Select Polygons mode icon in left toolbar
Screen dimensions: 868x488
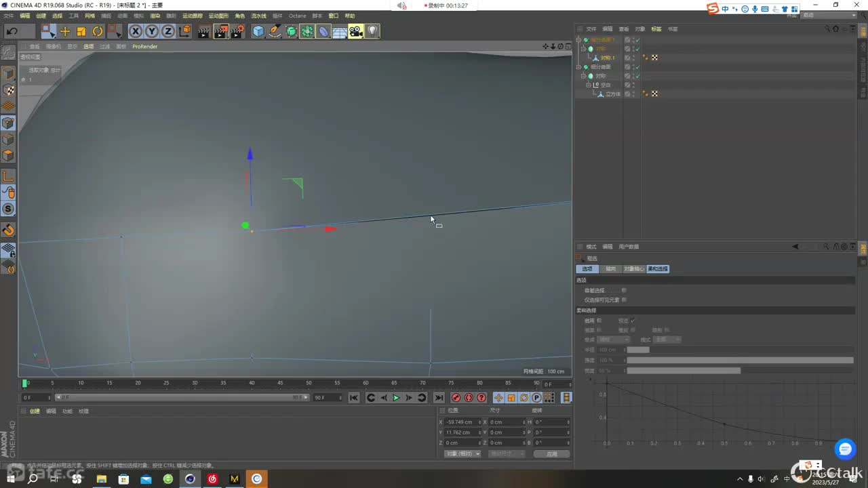point(8,155)
